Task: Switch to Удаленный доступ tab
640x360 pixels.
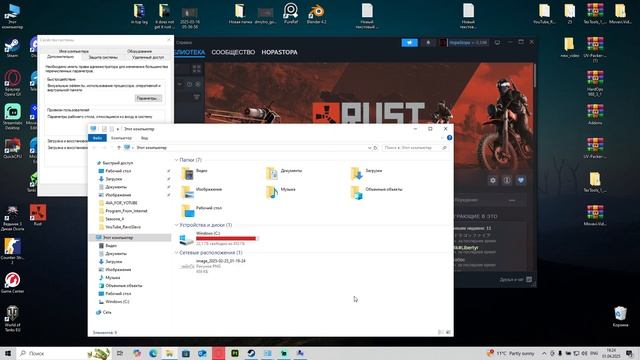Action: pos(148,57)
